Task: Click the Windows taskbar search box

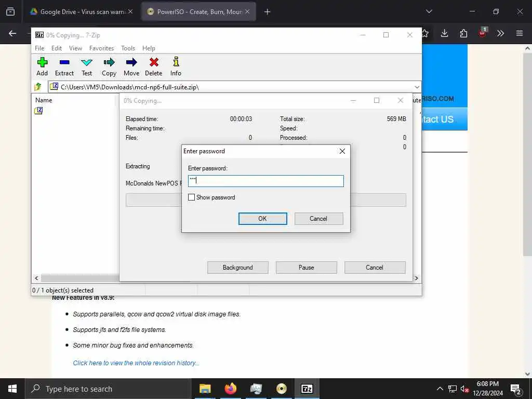Action: [x=108, y=389]
